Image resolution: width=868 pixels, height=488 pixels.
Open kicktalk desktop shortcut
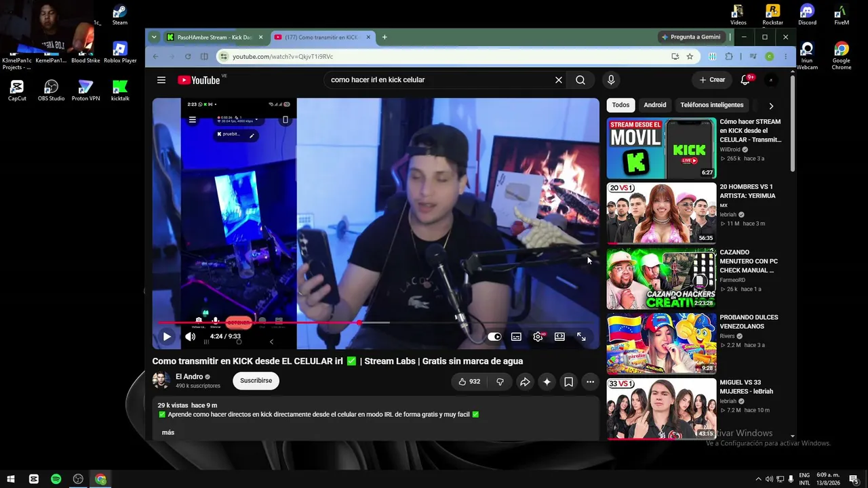point(120,90)
